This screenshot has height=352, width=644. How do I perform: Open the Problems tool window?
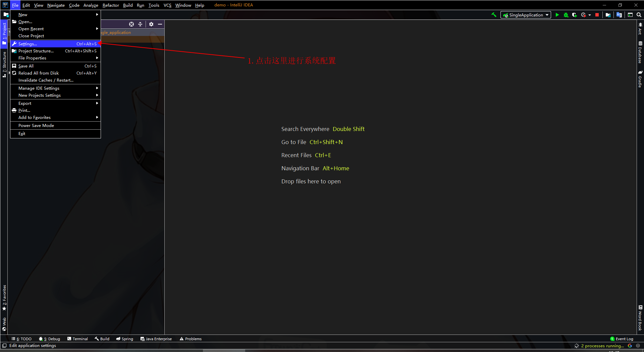(x=191, y=339)
